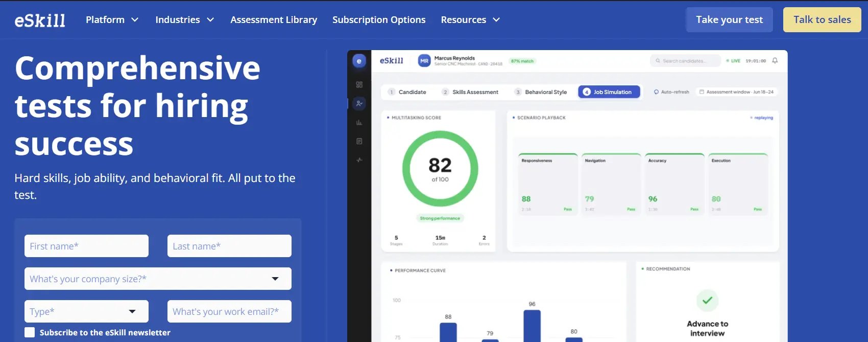The width and height of the screenshot is (868, 342).
Task: Click the MULTITASKING SCORE heading
Action: (416, 118)
